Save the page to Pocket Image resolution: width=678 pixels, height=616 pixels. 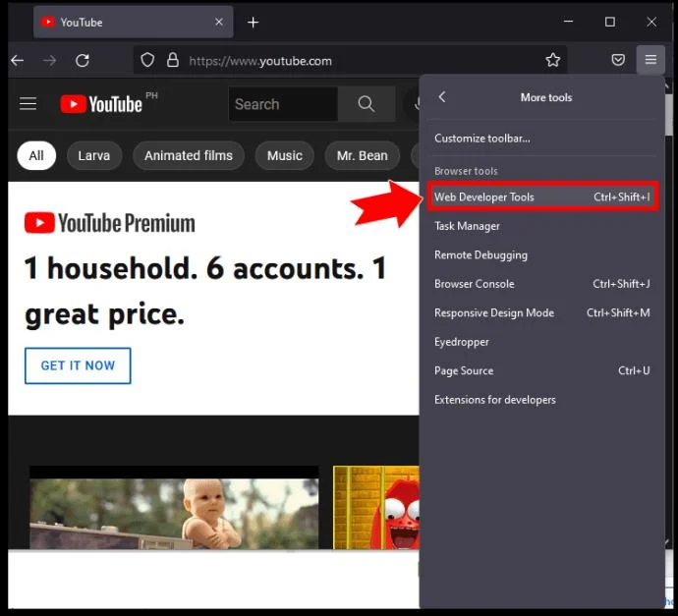click(618, 60)
